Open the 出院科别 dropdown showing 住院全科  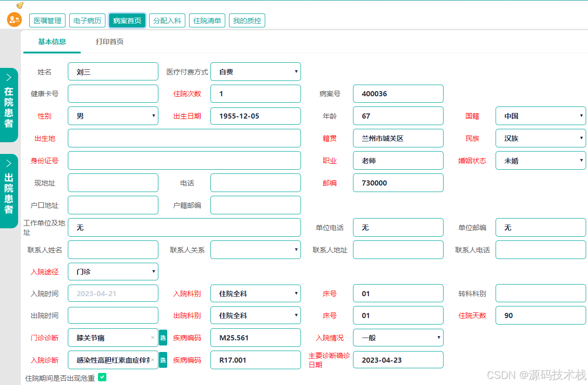point(255,315)
